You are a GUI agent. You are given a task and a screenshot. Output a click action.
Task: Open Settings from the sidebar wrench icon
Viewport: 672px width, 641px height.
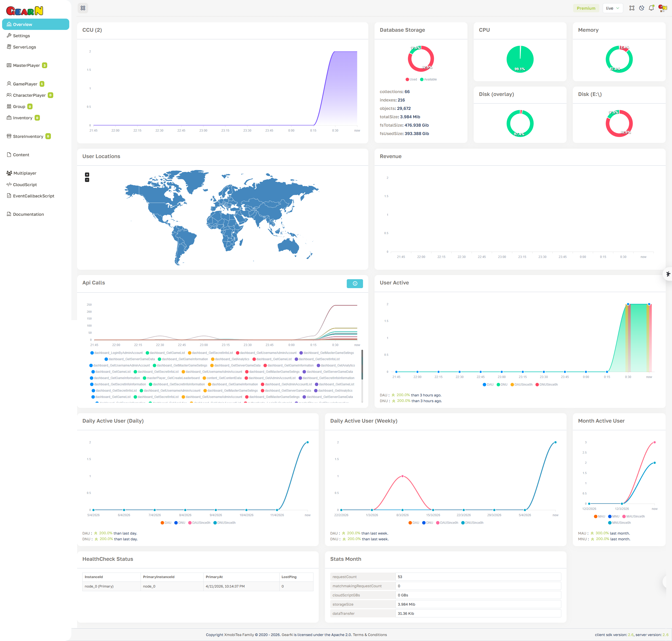[9, 36]
